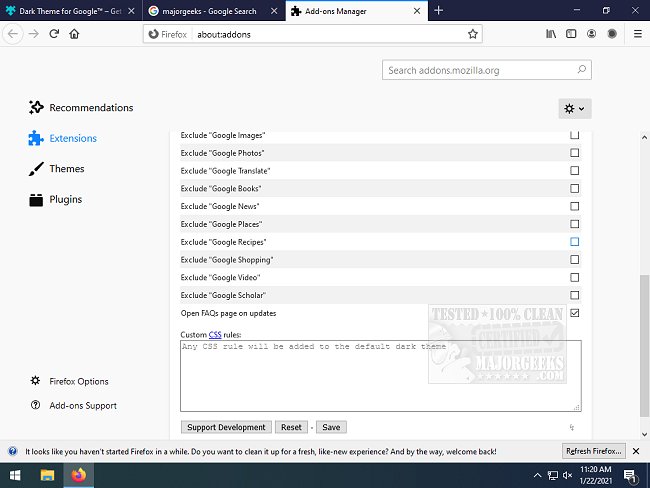650x488 pixels.
Task: Open Add-ons Support link
Action: click(73, 405)
